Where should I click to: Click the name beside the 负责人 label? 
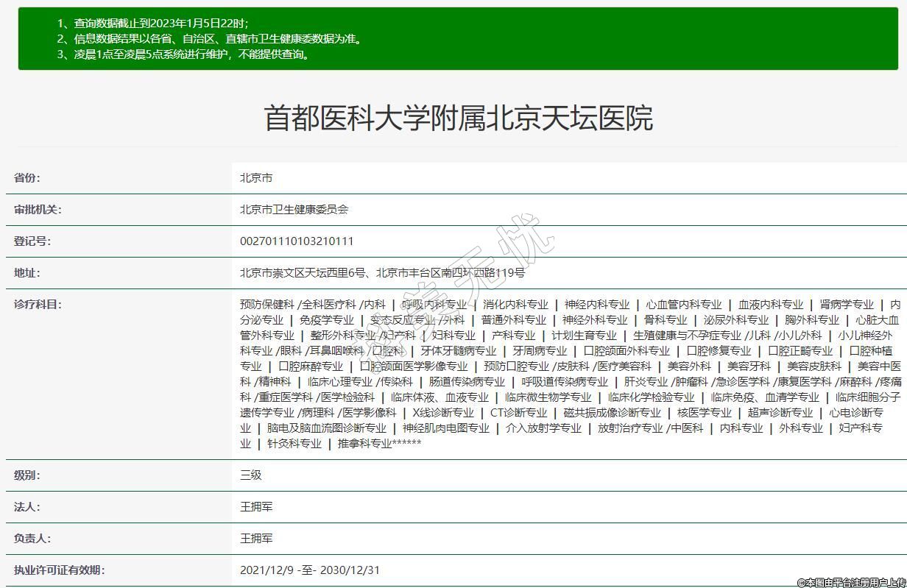[256, 539]
